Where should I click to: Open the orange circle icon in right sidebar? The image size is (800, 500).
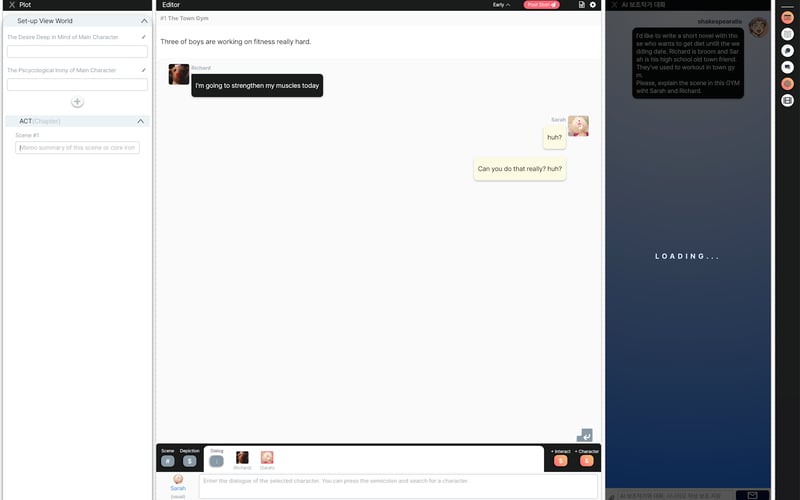787,84
